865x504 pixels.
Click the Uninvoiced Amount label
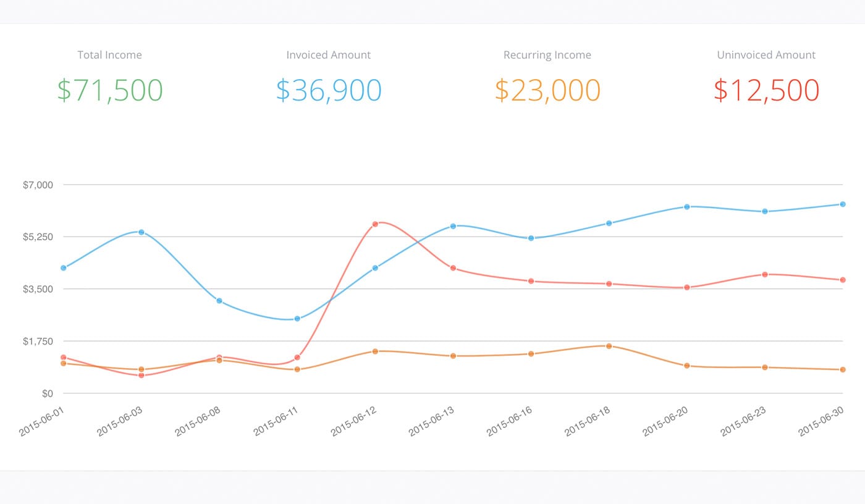tap(766, 55)
